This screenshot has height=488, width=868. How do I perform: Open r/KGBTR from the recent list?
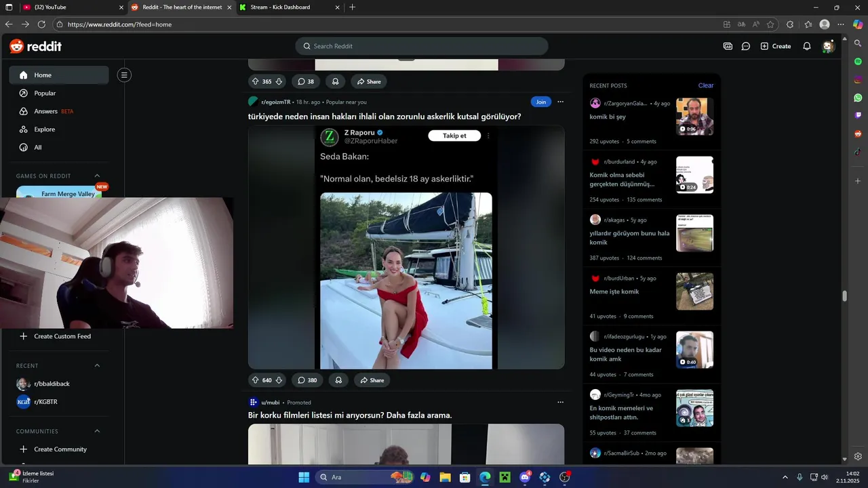click(59, 402)
